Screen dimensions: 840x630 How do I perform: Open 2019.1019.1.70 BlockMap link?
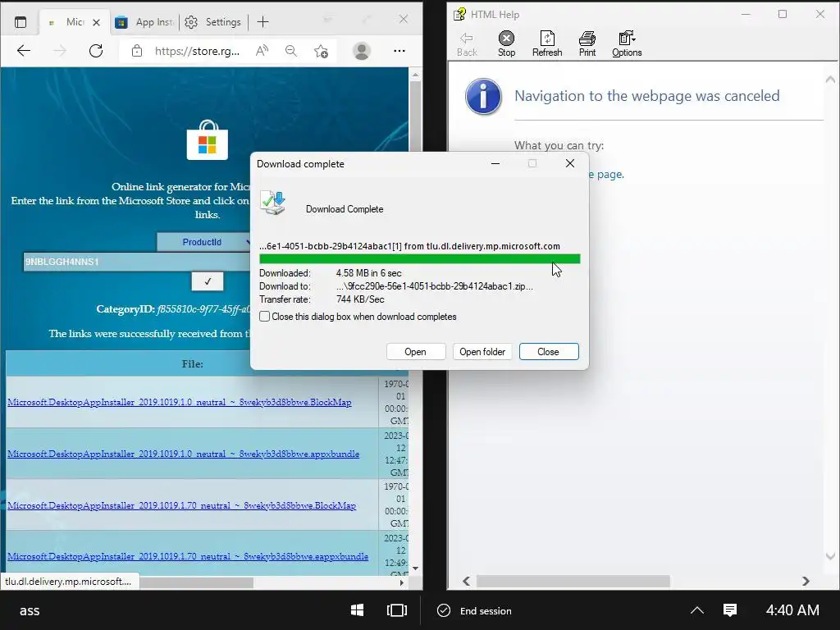[181, 505]
